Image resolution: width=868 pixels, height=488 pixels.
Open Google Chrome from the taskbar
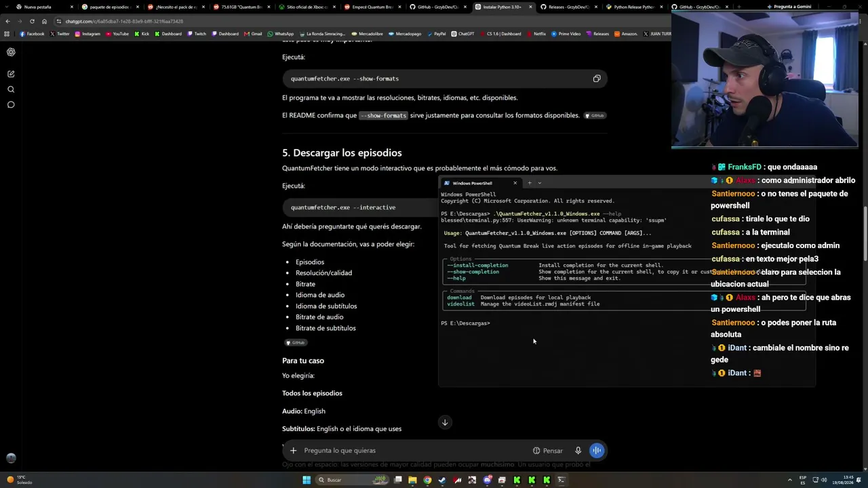point(427,480)
